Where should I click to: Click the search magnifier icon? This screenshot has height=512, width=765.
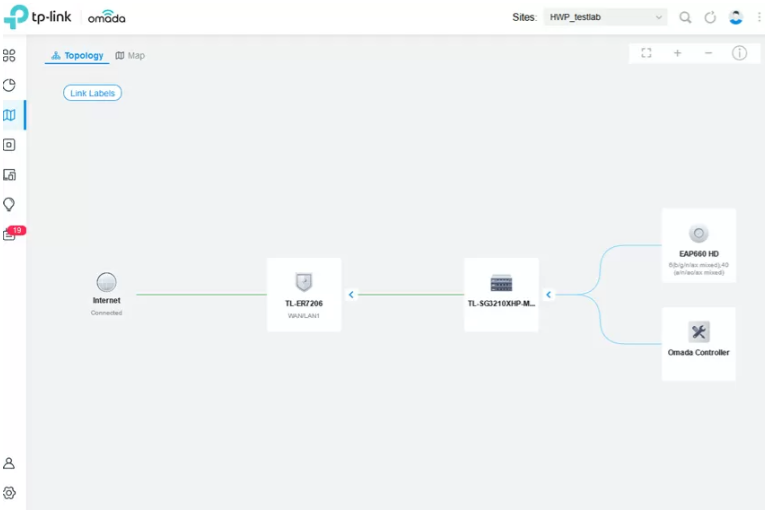tap(685, 18)
